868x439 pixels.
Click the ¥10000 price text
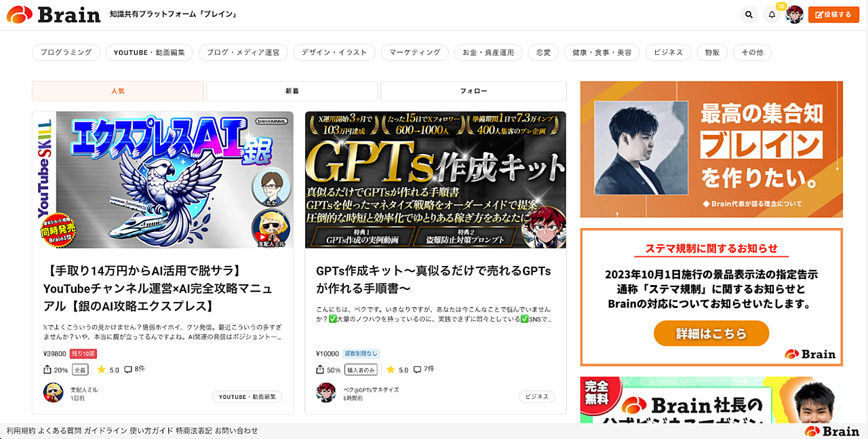pyautogui.click(x=328, y=354)
